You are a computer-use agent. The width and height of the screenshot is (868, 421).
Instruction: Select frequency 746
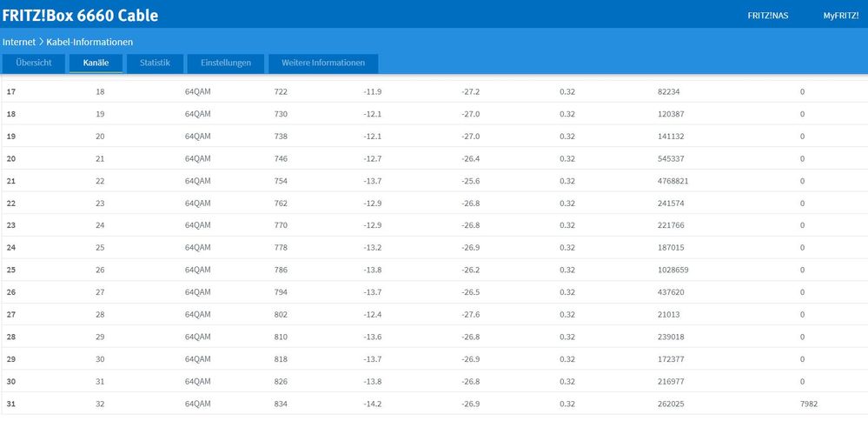coord(281,159)
